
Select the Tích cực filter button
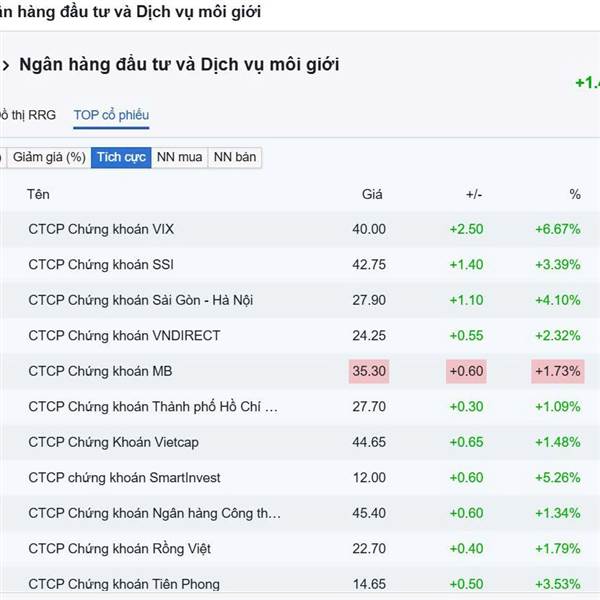click(x=121, y=157)
